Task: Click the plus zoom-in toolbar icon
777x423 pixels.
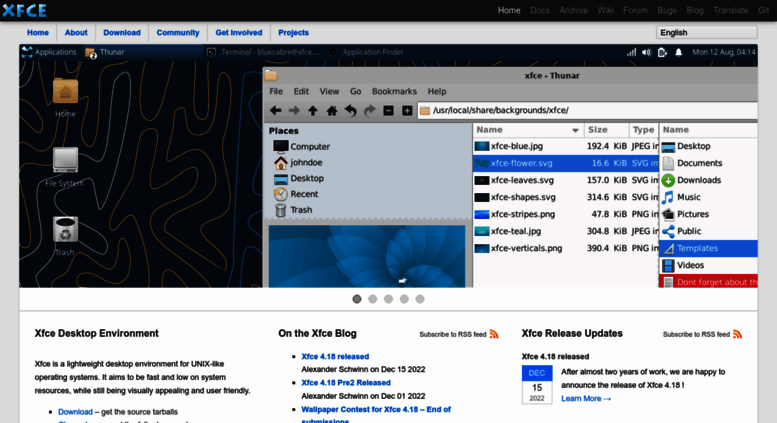Action: [x=407, y=110]
